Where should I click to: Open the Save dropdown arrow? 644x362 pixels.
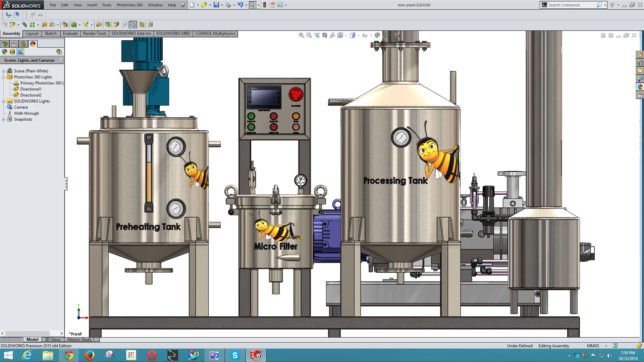pyautogui.click(x=222, y=5)
